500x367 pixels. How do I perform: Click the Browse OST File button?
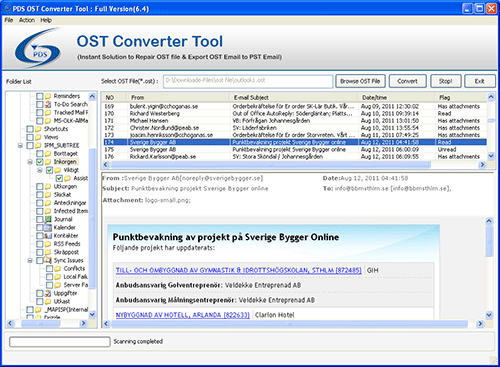pyautogui.click(x=360, y=81)
